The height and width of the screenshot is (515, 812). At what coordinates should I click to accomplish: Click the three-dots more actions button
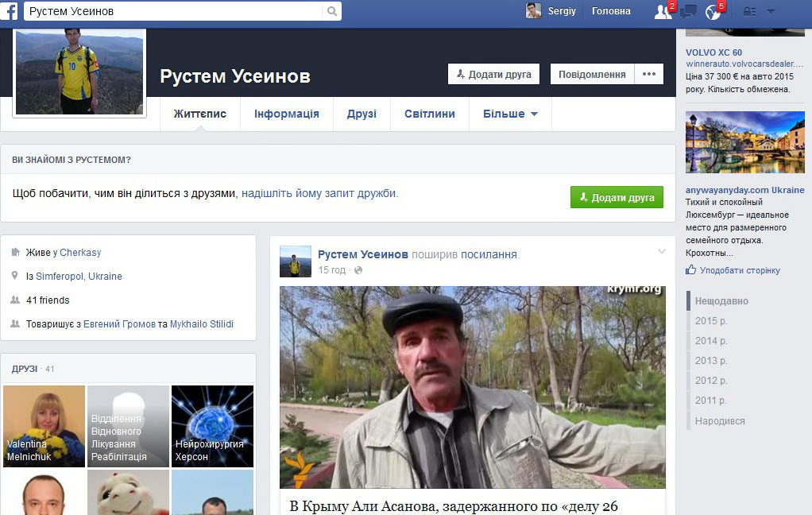pos(649,74)
